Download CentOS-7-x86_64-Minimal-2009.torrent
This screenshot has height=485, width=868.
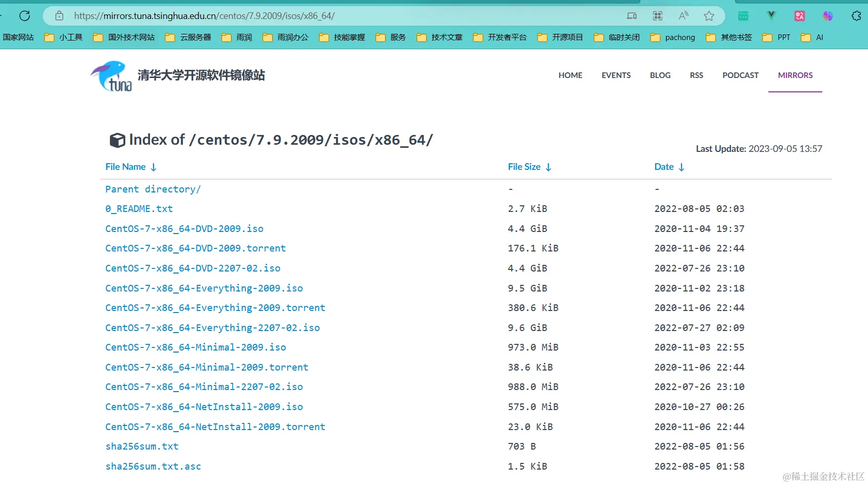point(207,367)
